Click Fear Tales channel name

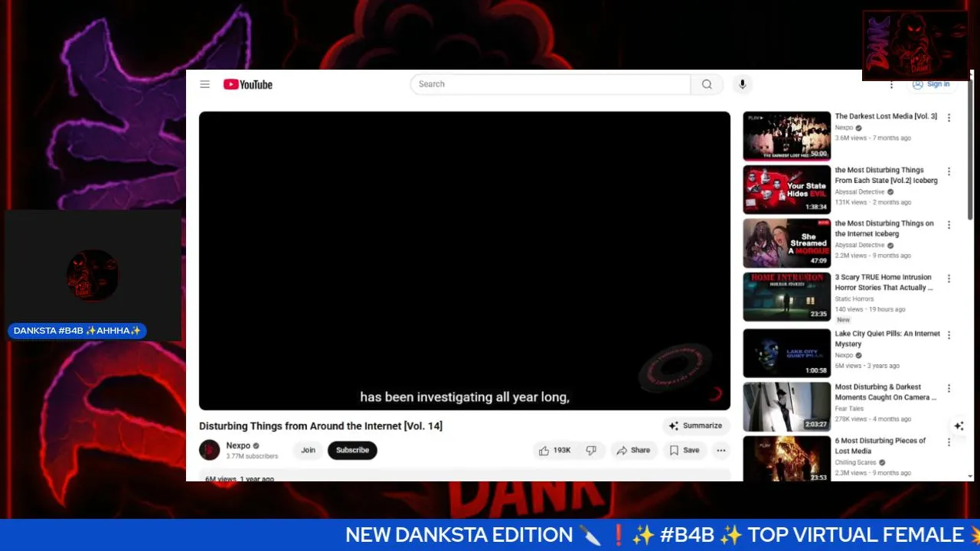point(849,409)
